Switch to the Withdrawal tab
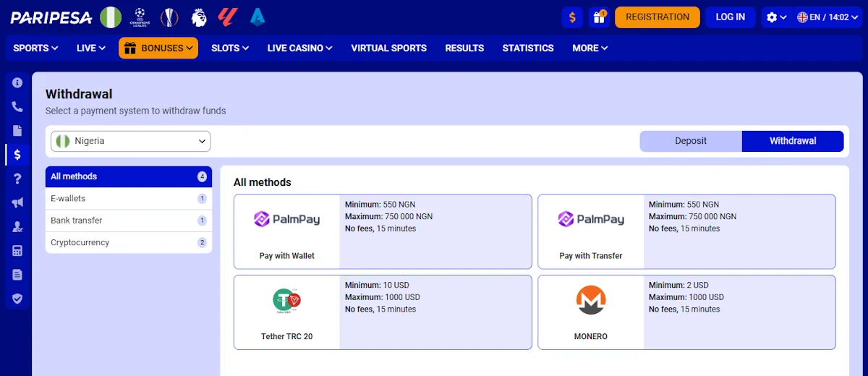868x376 pixels. (793, 141)
